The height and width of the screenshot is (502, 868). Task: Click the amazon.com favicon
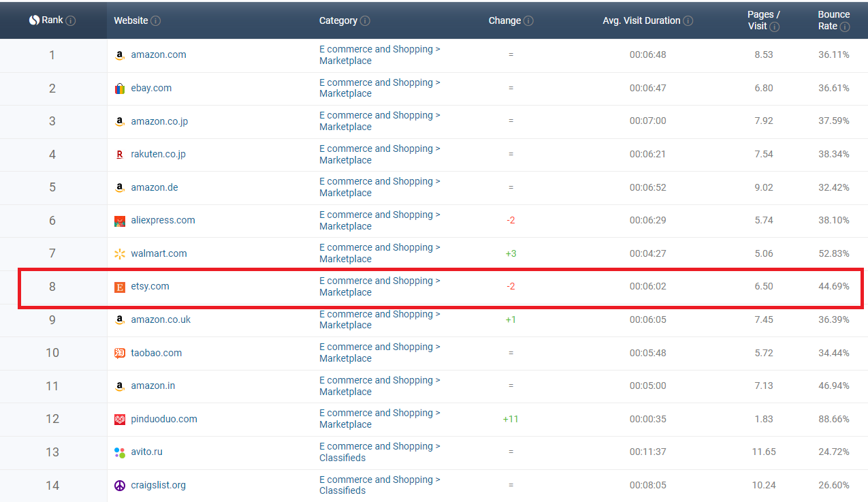tap(120, 55)
